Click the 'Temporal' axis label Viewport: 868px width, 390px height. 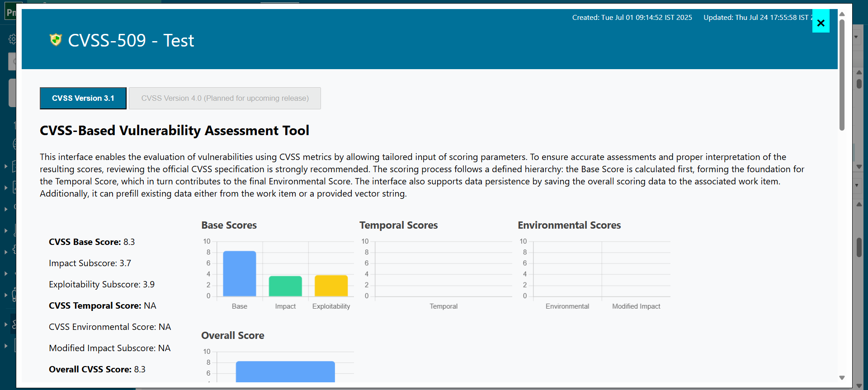pos(443,306)
